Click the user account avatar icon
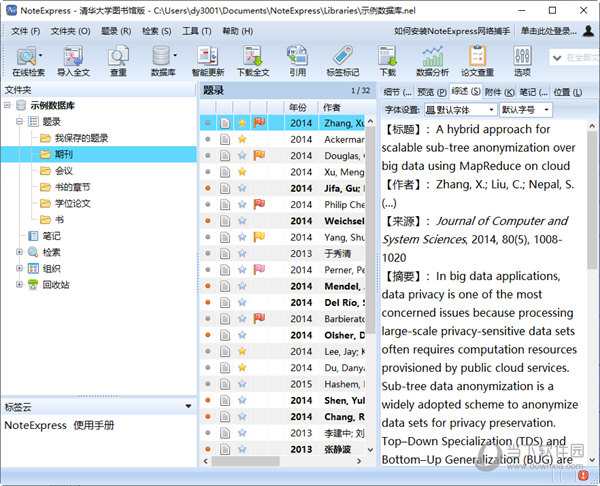Viewport: 600px width, 486px height. click(x=588, y=31)
